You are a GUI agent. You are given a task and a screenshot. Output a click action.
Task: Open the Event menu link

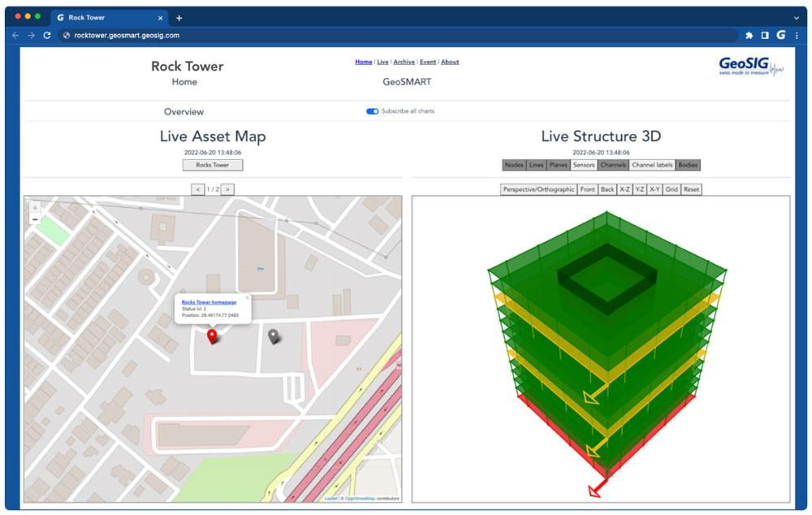pyautogui.click(x=428, y=62)
